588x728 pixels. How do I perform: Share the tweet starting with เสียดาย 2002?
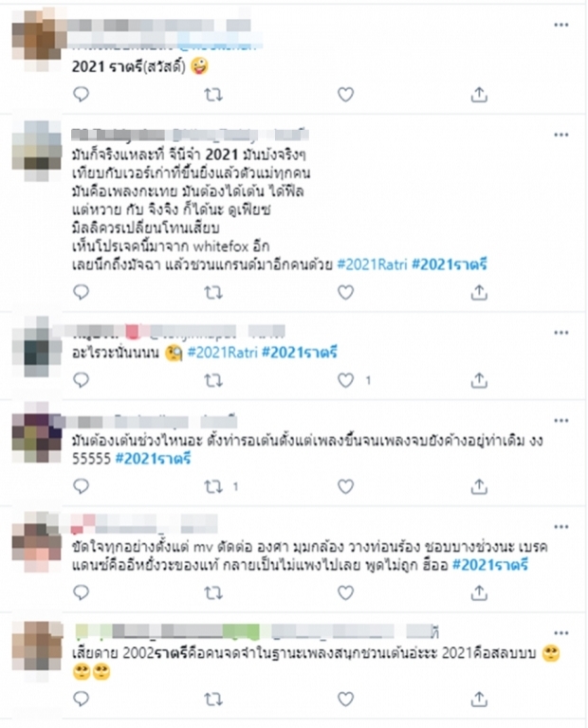click(479, 699)
